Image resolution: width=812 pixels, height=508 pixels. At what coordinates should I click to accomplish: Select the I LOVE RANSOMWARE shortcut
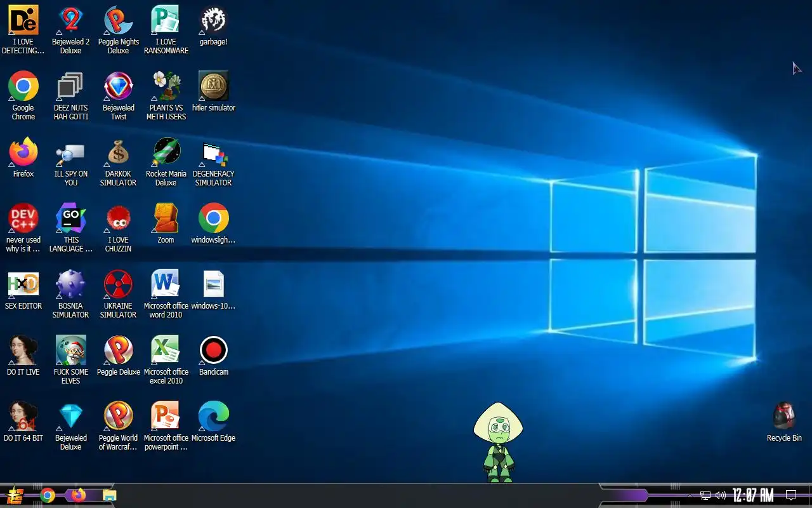point(166,29)
